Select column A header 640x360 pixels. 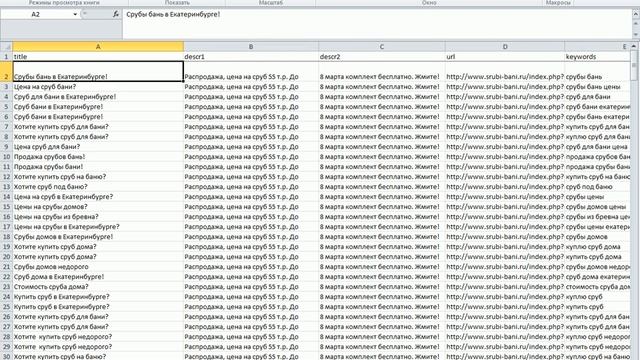tap(98, 47)
